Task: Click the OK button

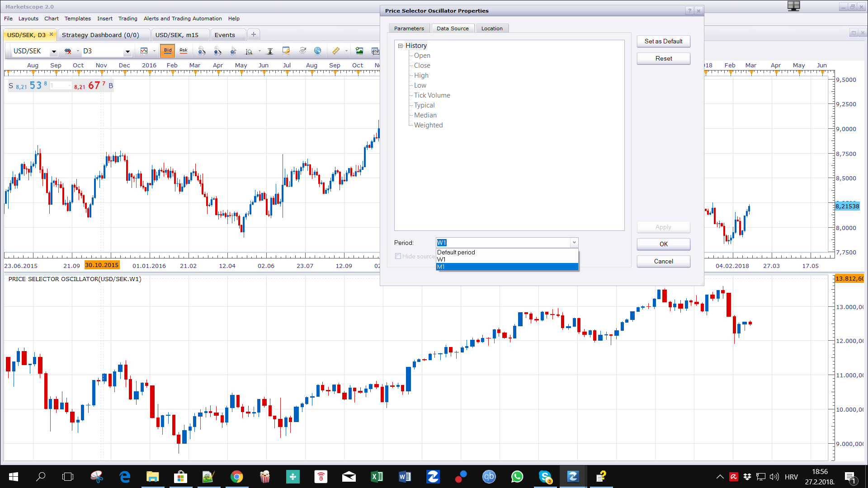Action: click(663, 244)
